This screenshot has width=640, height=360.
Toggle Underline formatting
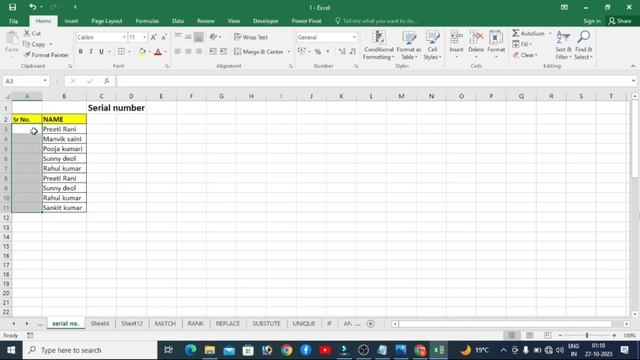101,51
